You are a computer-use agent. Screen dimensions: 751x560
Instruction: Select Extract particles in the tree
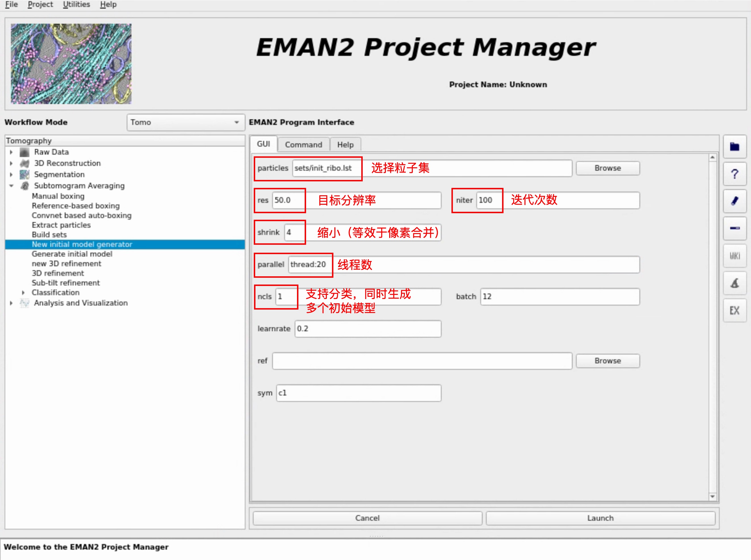coord(61,225)
